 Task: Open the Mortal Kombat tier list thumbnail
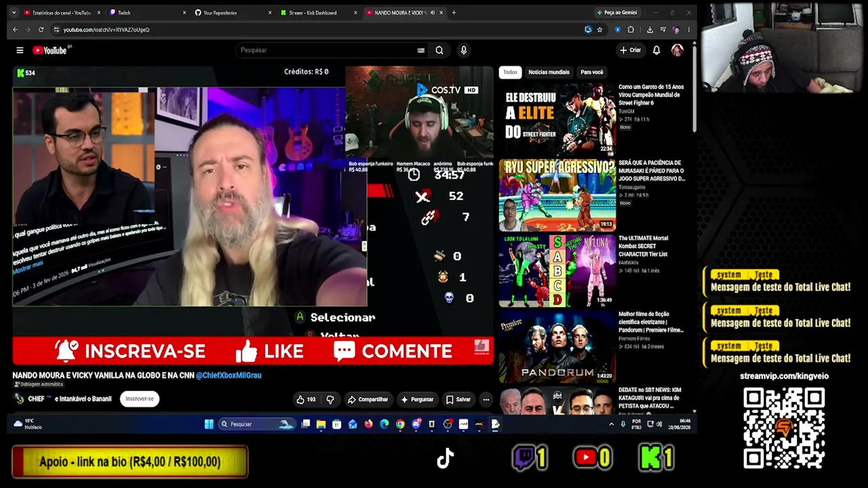557,270
